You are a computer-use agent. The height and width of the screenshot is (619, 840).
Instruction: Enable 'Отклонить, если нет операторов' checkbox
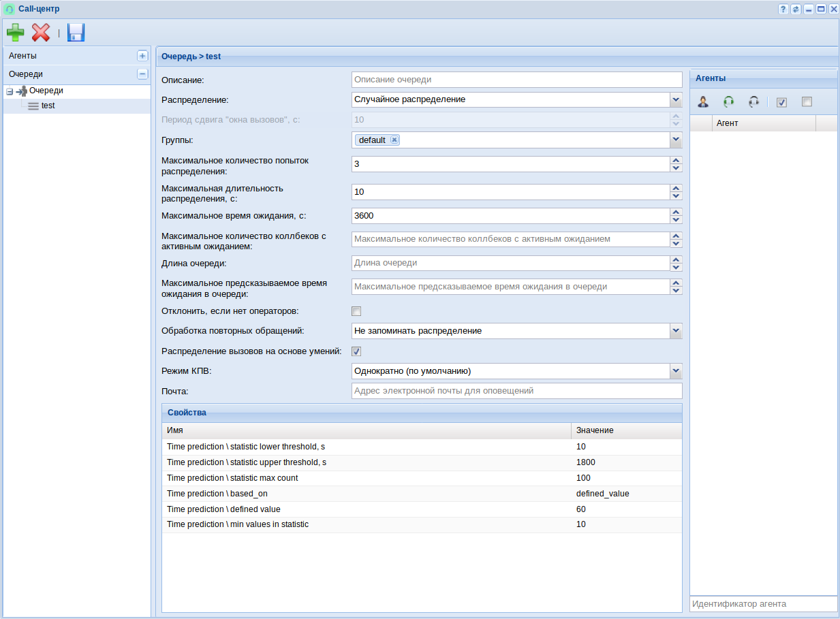pyautogui.click(x=356, y=311)
